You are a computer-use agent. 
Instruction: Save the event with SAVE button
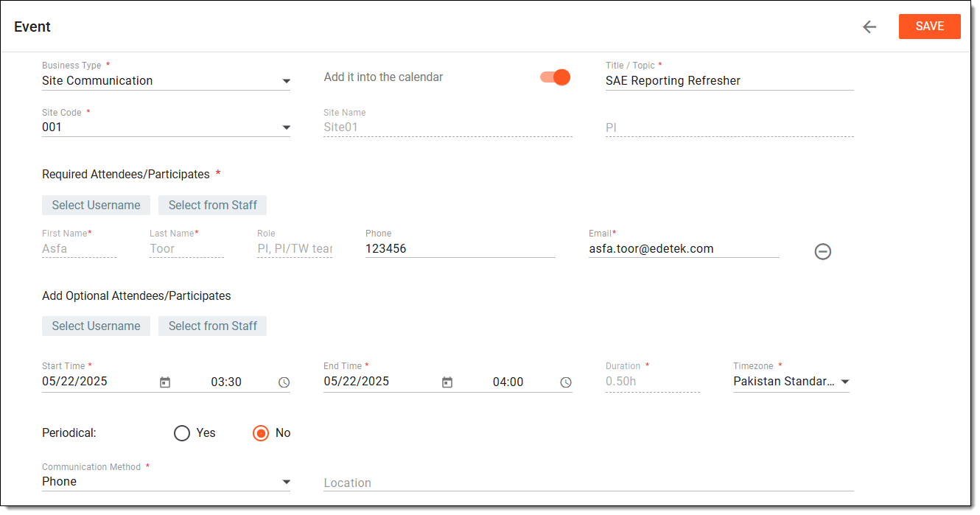[929, 27]
